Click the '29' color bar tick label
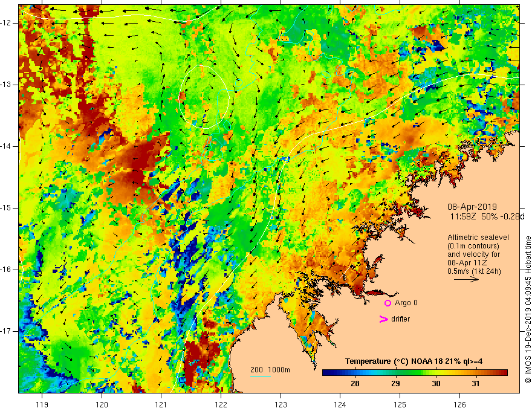Viewport: 532px width, 411px height. [395, 384]
